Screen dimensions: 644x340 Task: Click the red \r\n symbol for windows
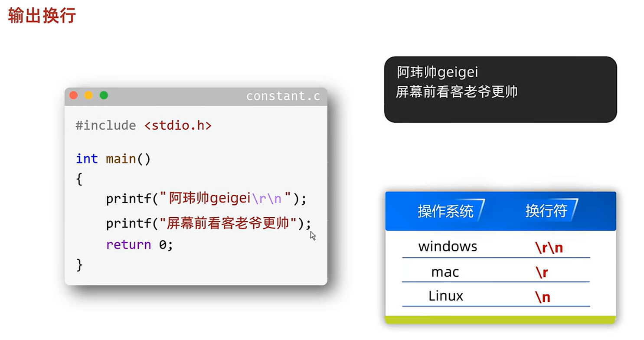click(549, 248)
